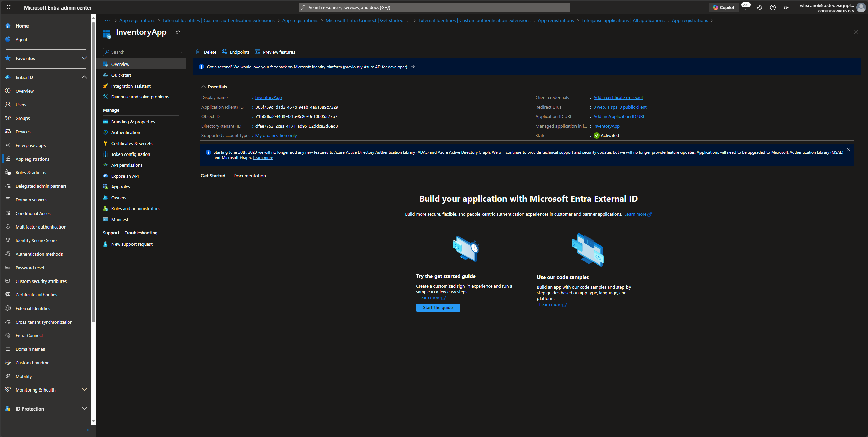Collapse the Essentials section
The width and height of the screenshot is (868, 437).
click(x=203, y=87)
